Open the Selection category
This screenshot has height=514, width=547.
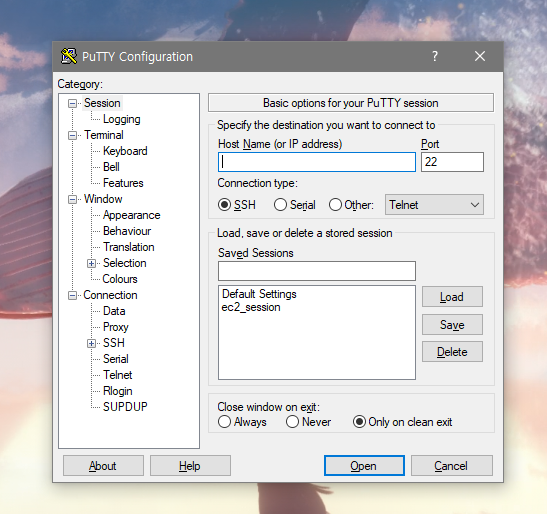tap(125, 263)
